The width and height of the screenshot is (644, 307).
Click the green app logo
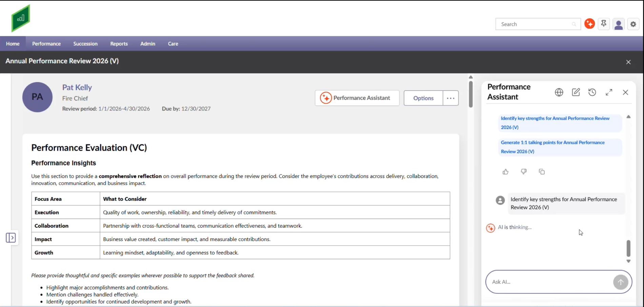[21, 18]
